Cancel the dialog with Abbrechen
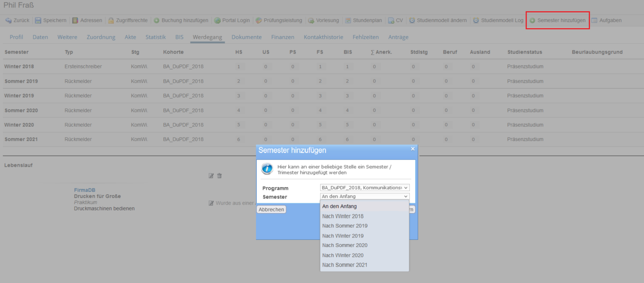 pyautogui.click(x=271, y=210)
